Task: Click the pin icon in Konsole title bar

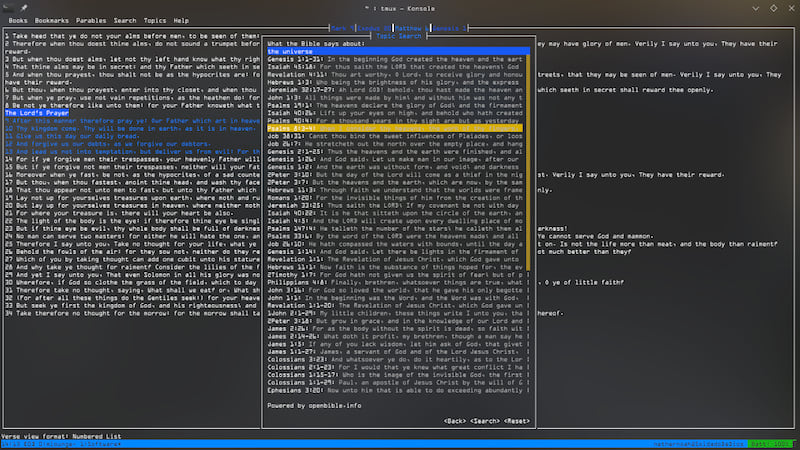Action: 23,8
